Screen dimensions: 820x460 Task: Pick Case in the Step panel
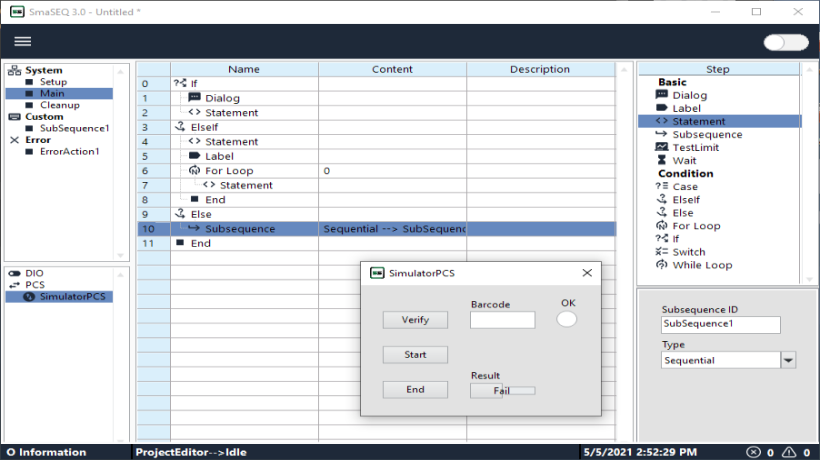click(x=685, y=187)
